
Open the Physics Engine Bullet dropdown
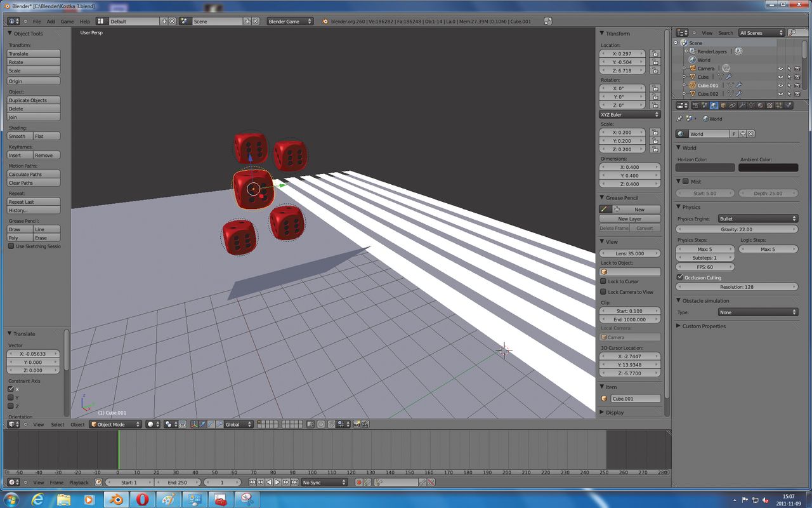(x=757, y=218)
